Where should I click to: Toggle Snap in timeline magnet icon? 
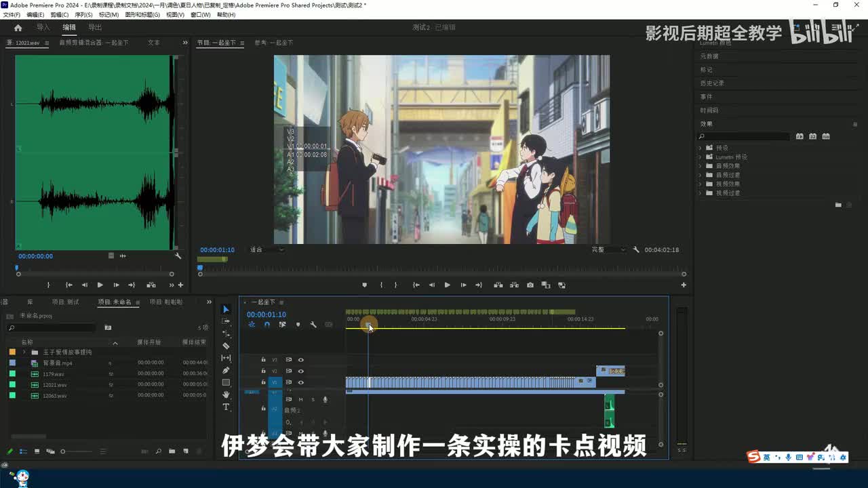267,325
